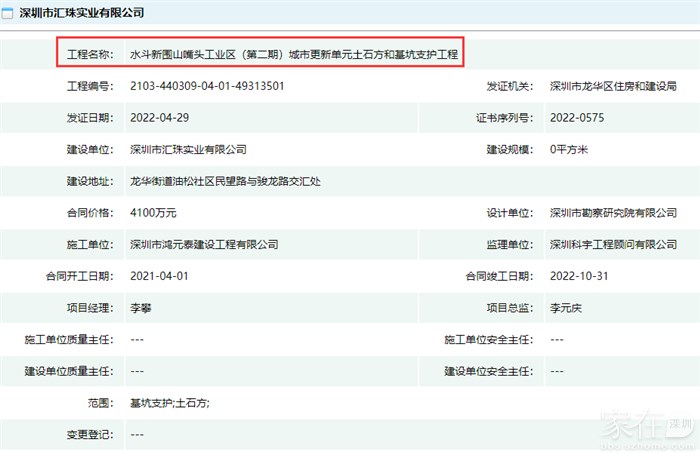Viewport: 700px width, 454px height.
Task: Click the project number 2103-440309-04-01-49313501
Action: coord(207,86)
